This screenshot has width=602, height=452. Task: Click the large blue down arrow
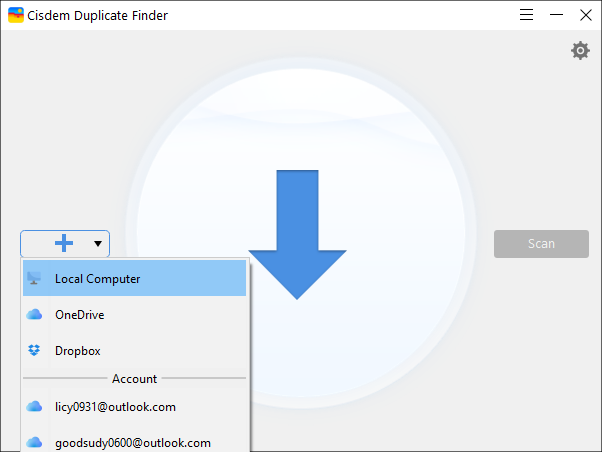click(297, 234)
